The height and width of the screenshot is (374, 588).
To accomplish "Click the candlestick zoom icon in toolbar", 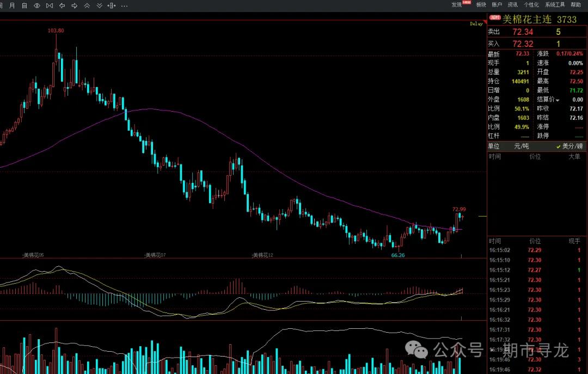I will pos(112,5).
